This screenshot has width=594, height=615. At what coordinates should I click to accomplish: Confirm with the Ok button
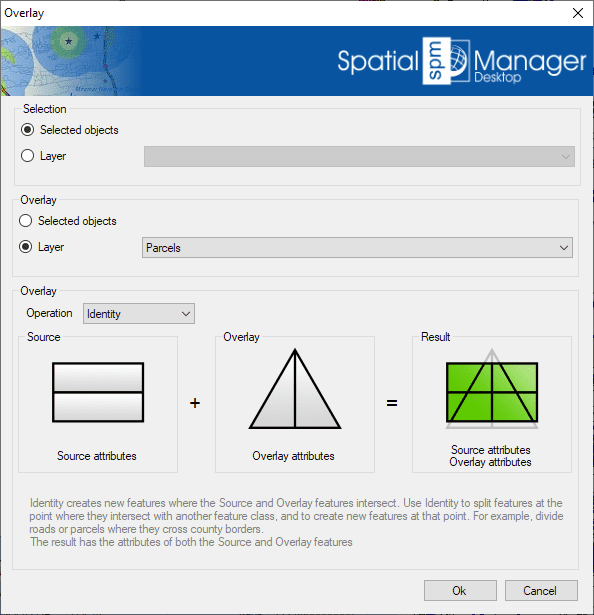click(460, 590)
